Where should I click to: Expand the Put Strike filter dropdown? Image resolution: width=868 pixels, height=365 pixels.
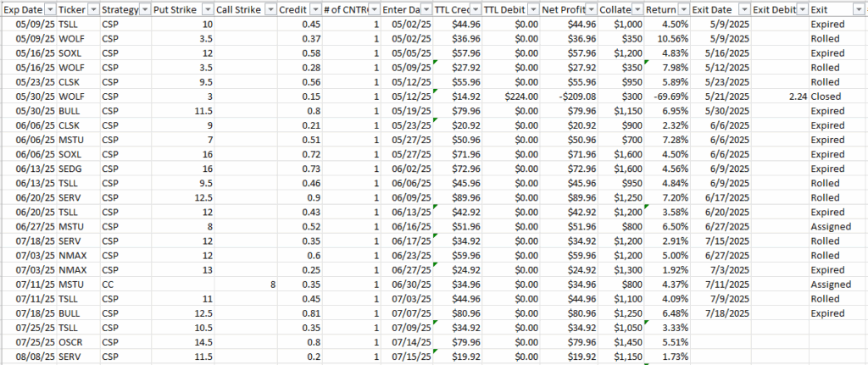pyautogui.click(x=207, y=10)
